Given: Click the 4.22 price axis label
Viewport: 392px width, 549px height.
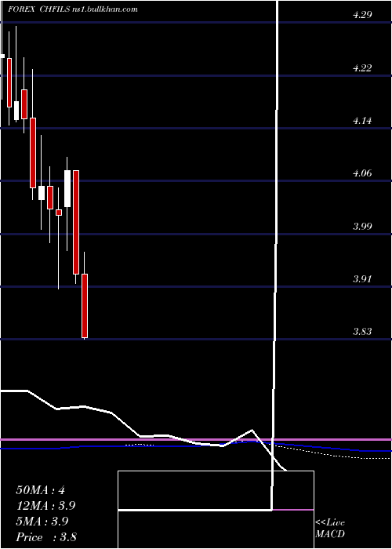Looking at the screenshot, I should [x=362, y=68].
